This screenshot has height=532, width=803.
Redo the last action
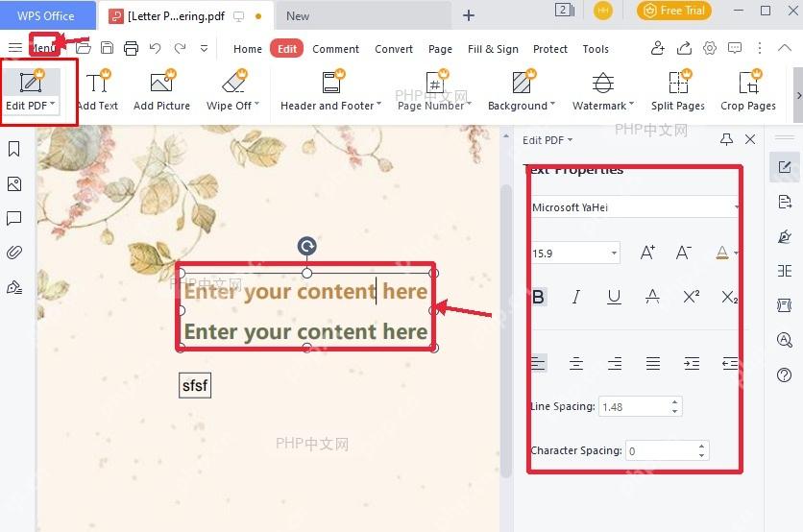(x=180, y=48)
